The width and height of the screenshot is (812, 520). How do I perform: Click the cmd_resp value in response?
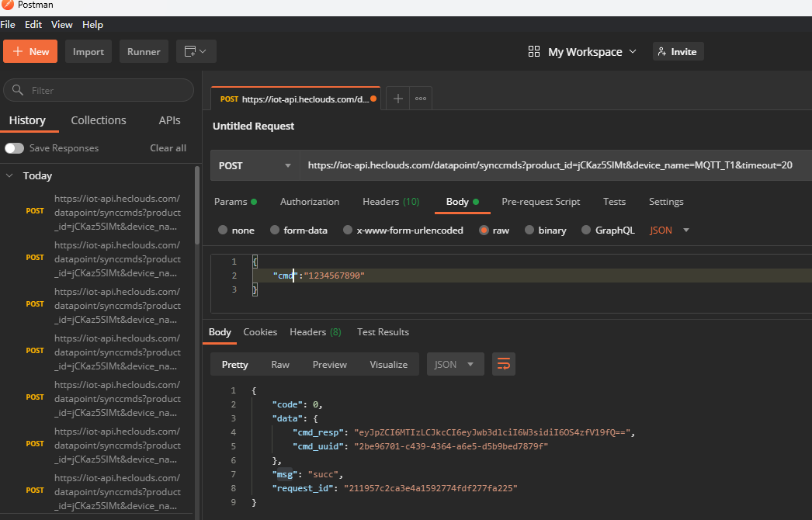(x=492, y=432)
